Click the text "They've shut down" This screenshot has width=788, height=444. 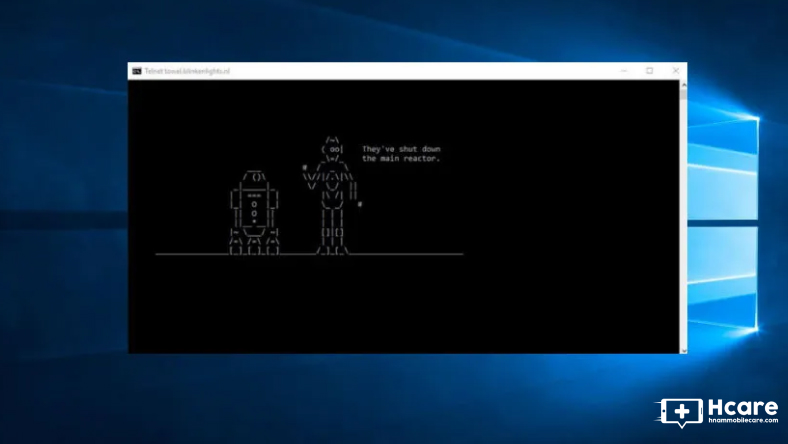(401, 149)
